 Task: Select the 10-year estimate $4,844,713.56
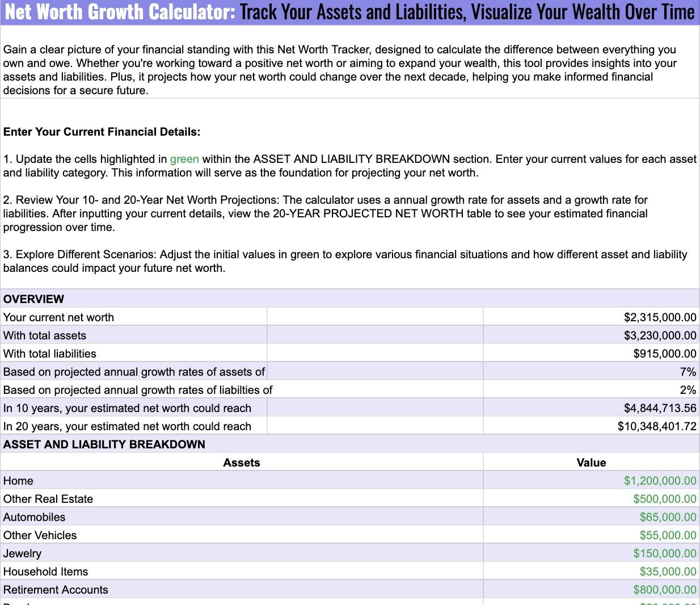(659, 408)
